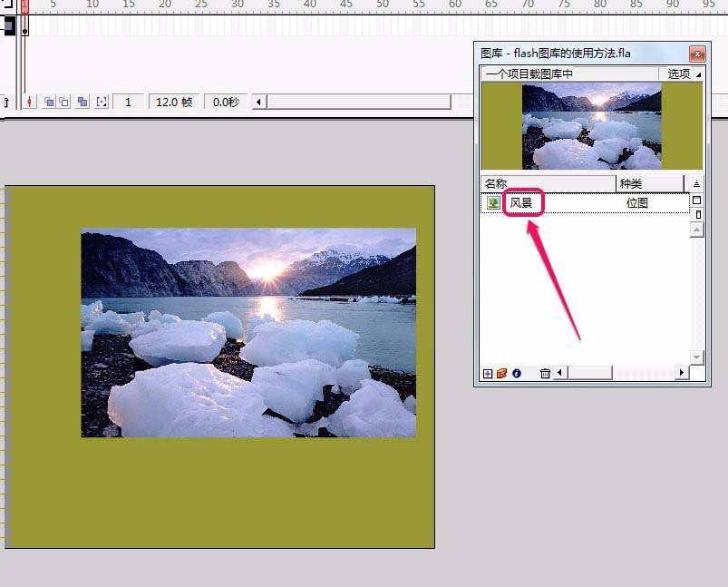
Task: Sort library by 种类 column header
Action: 650,183
